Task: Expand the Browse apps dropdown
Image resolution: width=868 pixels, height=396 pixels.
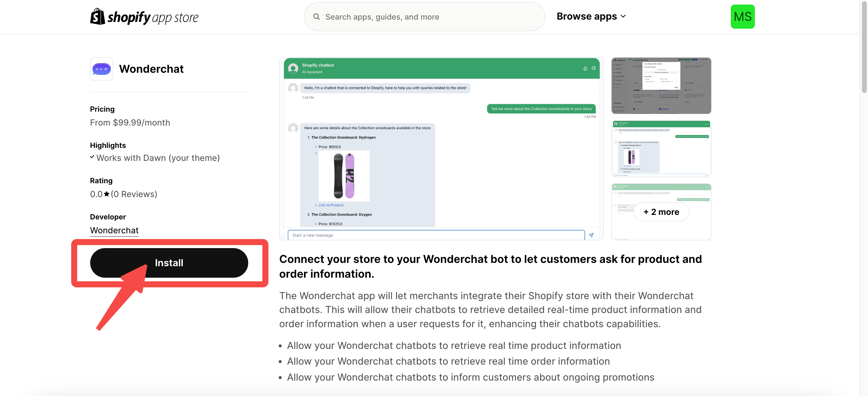Action: coord(586,17)
